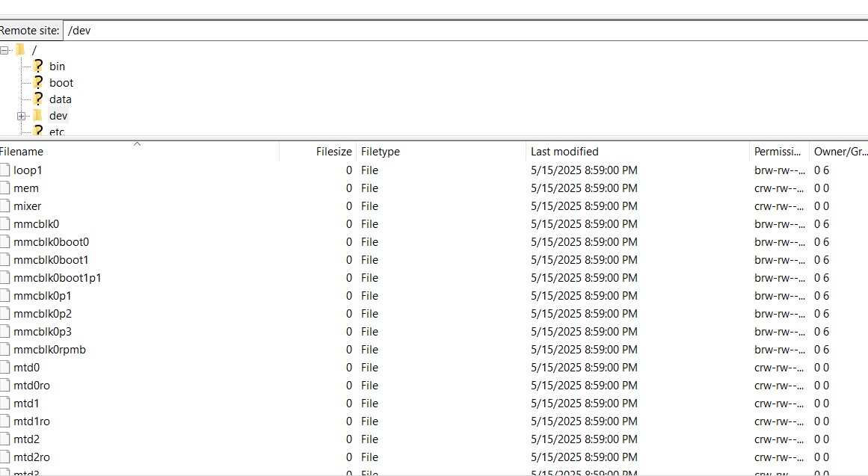
Task: Select data in the remote tree
Action: 61,99
